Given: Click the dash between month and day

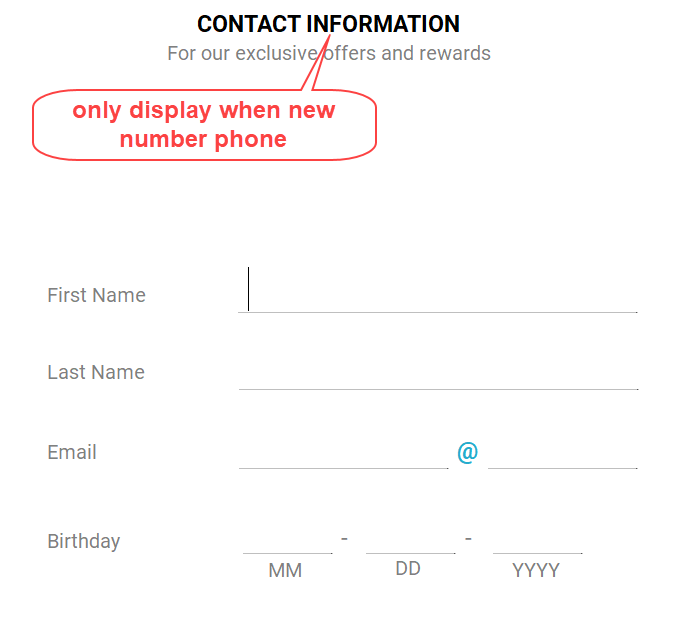Looking at the screenshot, I should pos(345,539).
